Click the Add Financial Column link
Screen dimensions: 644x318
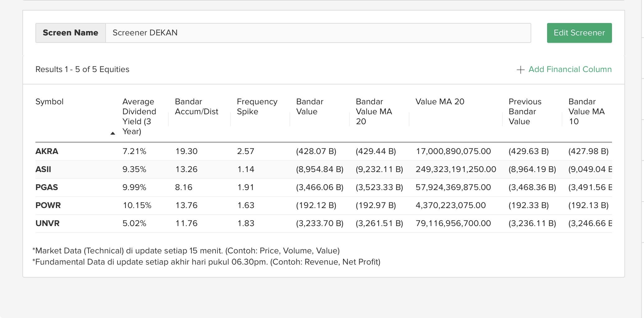point(570,69)
